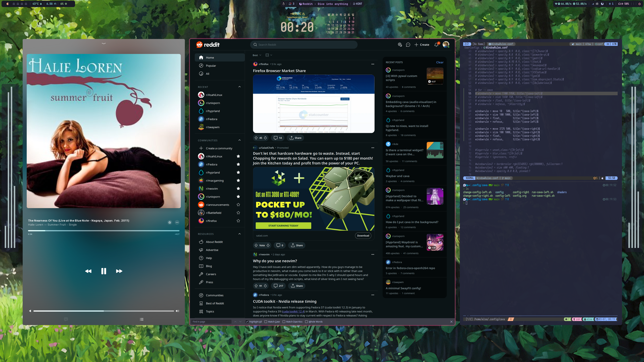Favorite the current song with star icon
Image resolution: width=644 pixels, height=362 pixels.
pyautogui.click(x=170, y=222)
